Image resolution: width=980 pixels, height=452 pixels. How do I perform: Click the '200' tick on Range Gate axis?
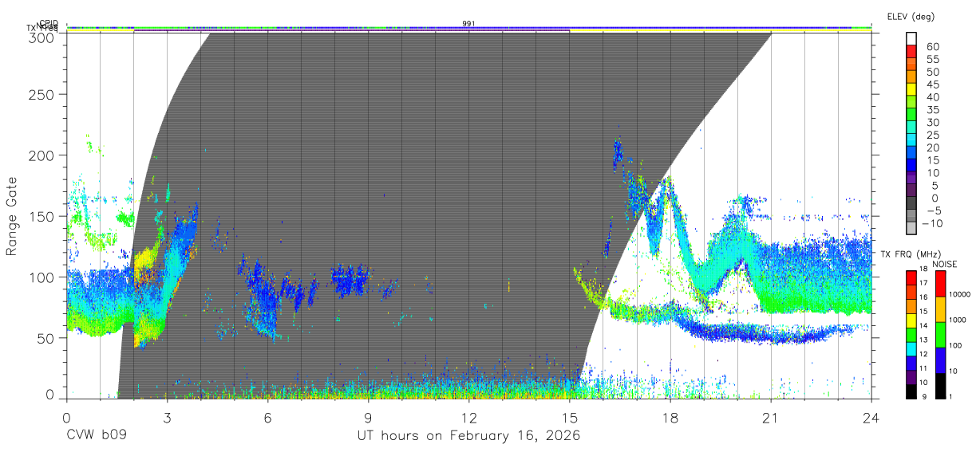point(41,155)
